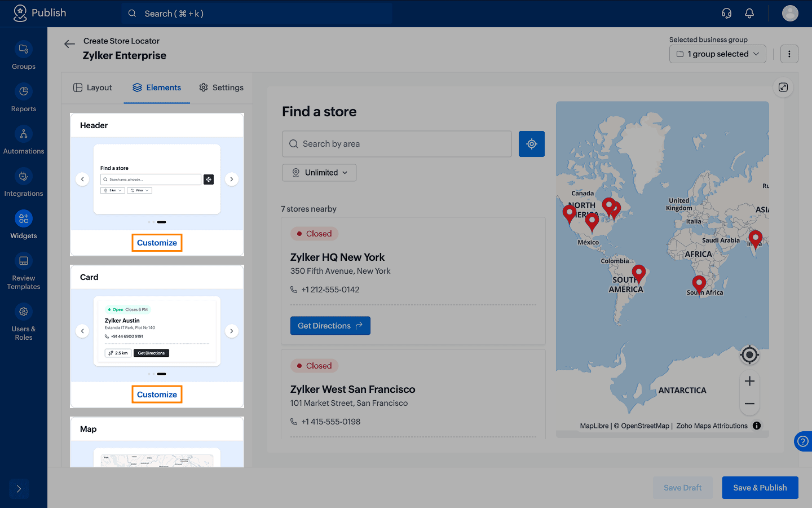Open the map attribution info icon
812x508 pixels.
coord(757,426)
